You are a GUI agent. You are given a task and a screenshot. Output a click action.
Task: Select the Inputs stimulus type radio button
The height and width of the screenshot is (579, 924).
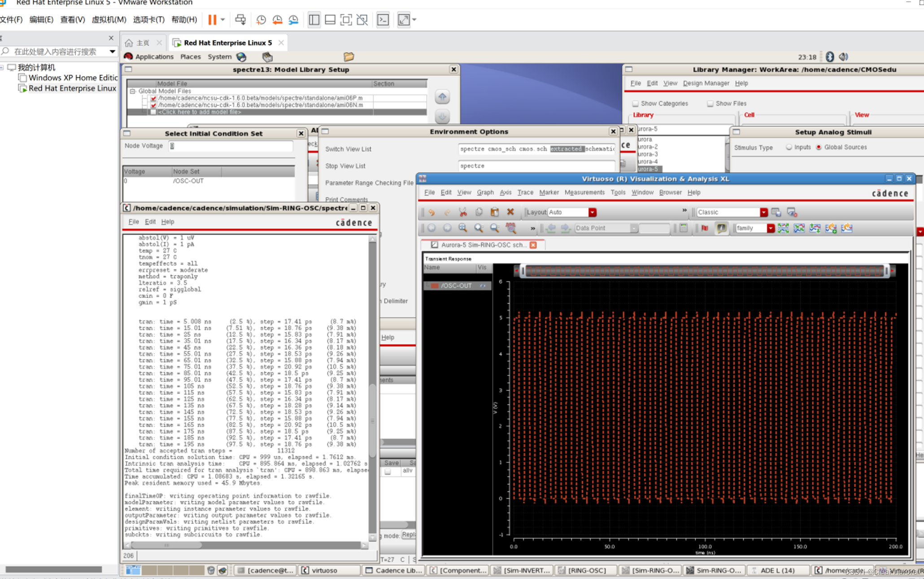point(789,147)
